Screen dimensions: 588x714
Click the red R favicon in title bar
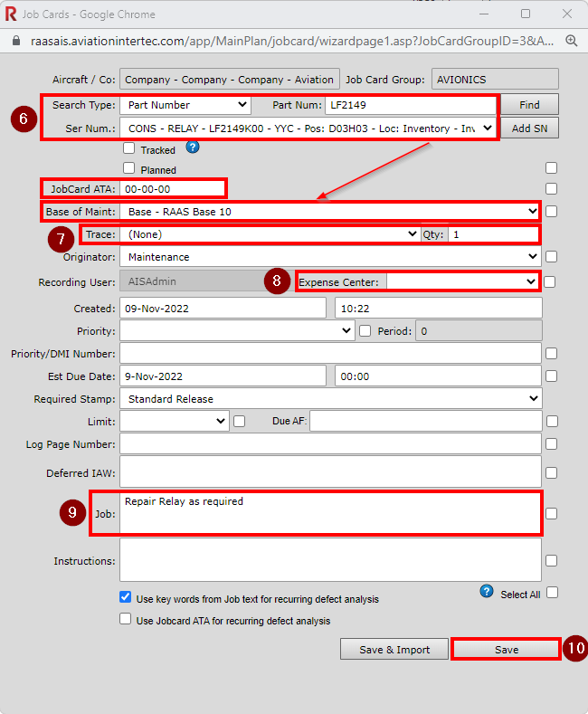(11, 14)
